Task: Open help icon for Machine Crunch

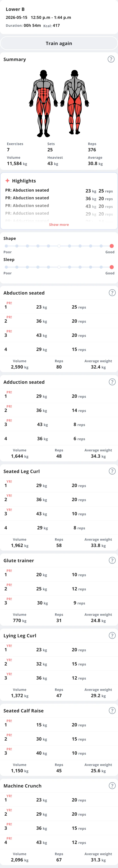Action: 112,785
